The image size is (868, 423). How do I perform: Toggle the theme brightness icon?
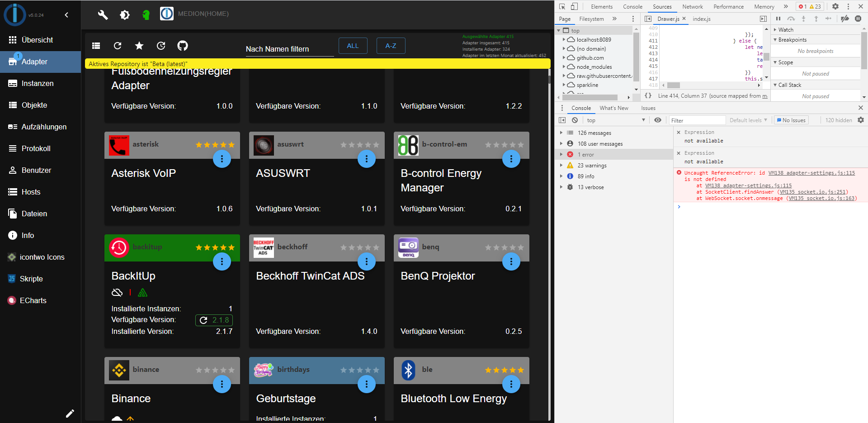tap(125, 14)
